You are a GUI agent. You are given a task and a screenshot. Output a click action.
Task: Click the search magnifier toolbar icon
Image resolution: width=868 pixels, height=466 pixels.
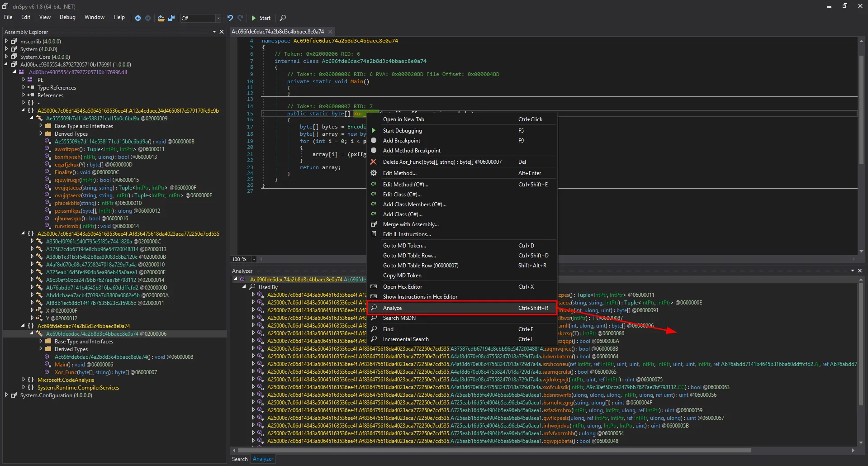point(283,18)
